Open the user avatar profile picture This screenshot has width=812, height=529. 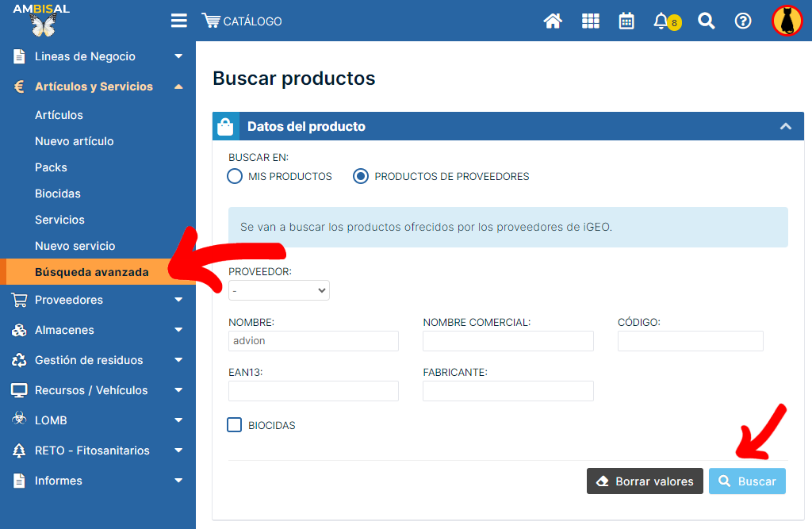point(787,21)
